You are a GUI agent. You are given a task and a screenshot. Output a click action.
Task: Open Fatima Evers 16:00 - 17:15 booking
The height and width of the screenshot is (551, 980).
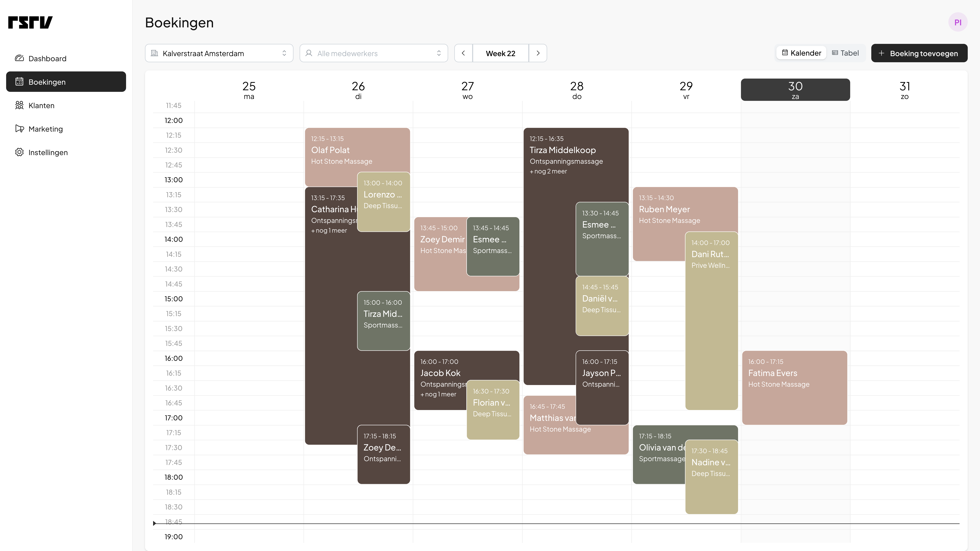tap(795, 388)
